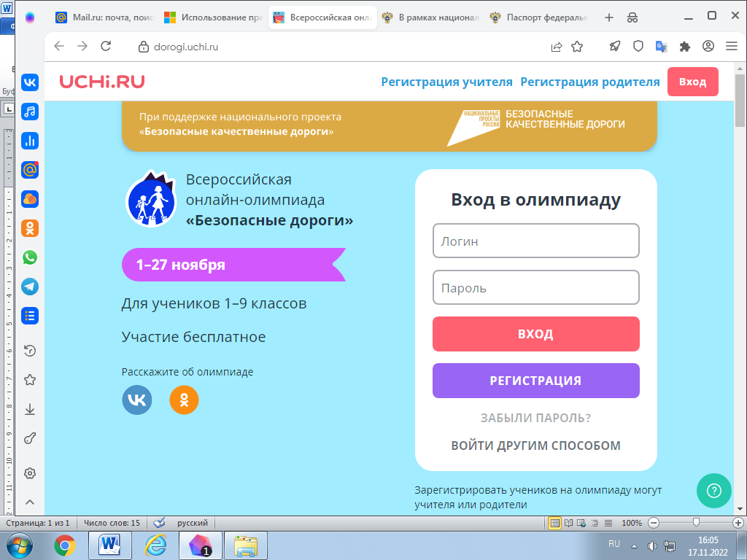This screenshot has height=560, width=747.
Task: Open sidebar settings gear
Action: click(x=29, y=473)
